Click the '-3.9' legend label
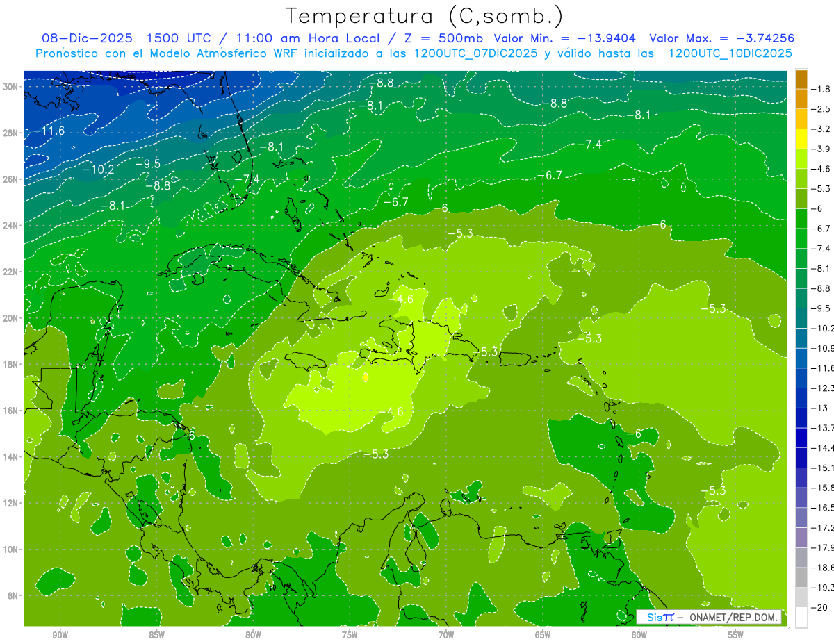 pos(821,149)
